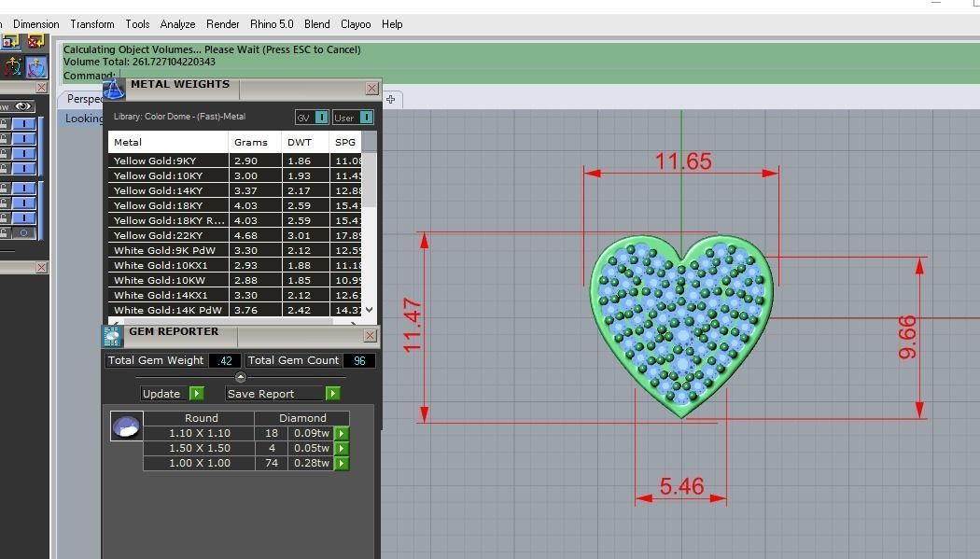Close the Gem Reporter panel
This screenshot has height=559, width=980.
(370, 336)
